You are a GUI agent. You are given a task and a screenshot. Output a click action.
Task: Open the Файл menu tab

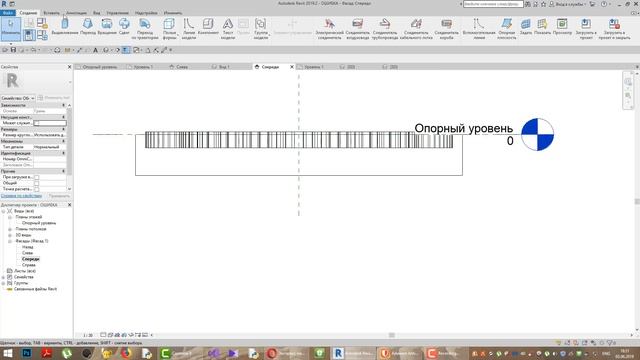click(x=7, y=13)
